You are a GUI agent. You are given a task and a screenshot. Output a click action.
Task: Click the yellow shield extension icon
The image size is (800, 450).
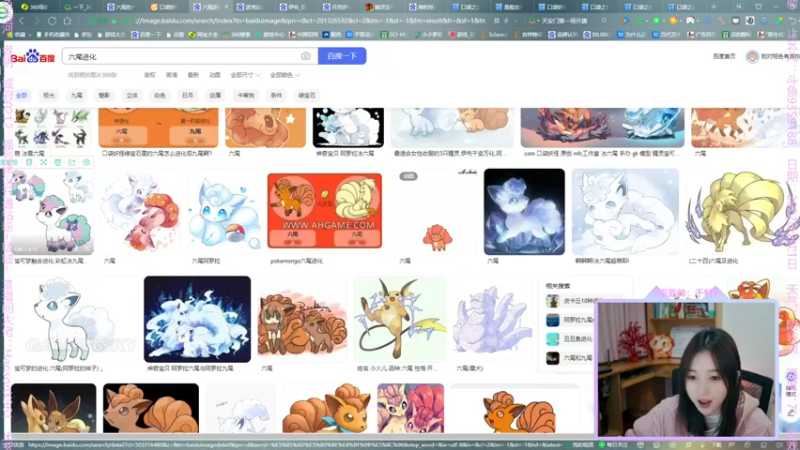coord(673,21)
